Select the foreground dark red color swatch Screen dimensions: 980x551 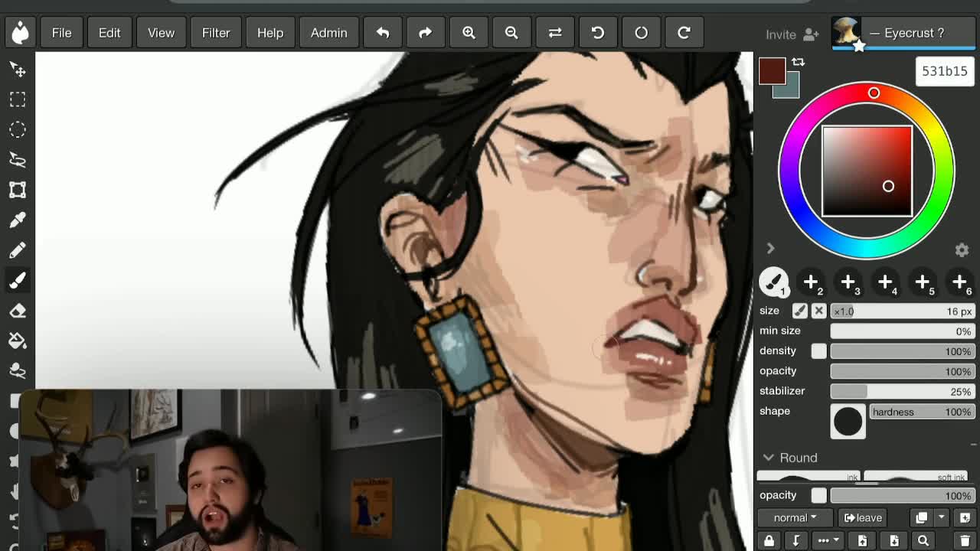click(772, 71)
